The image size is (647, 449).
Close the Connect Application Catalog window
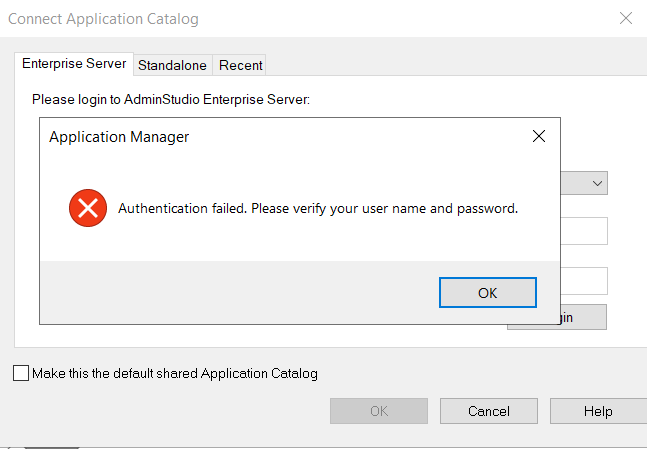tap(626, 18)
